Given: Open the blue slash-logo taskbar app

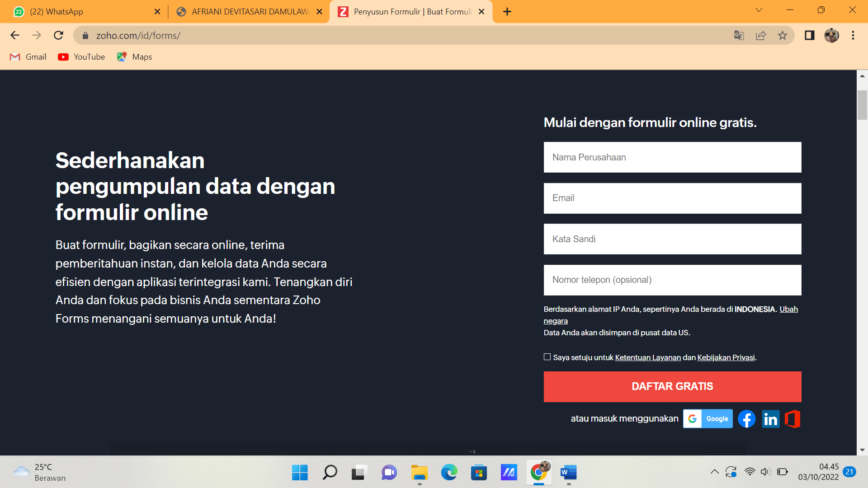Looking at the screenshot, I should [x=509, y=473].
